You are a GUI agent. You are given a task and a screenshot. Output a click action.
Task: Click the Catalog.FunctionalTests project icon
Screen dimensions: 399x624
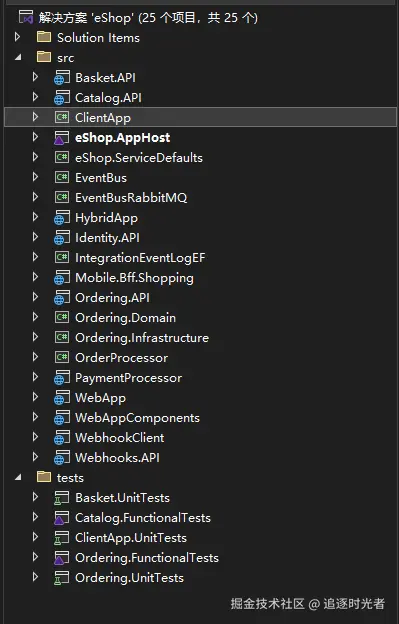pyautogui.click(x=62, y=518)
